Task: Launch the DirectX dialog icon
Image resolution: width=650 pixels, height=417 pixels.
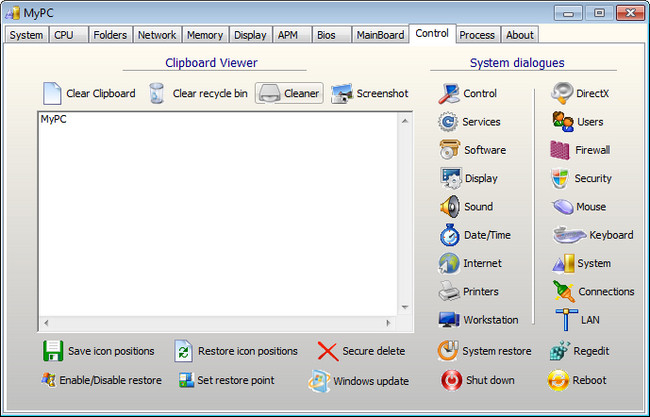Action: [562, 94]
